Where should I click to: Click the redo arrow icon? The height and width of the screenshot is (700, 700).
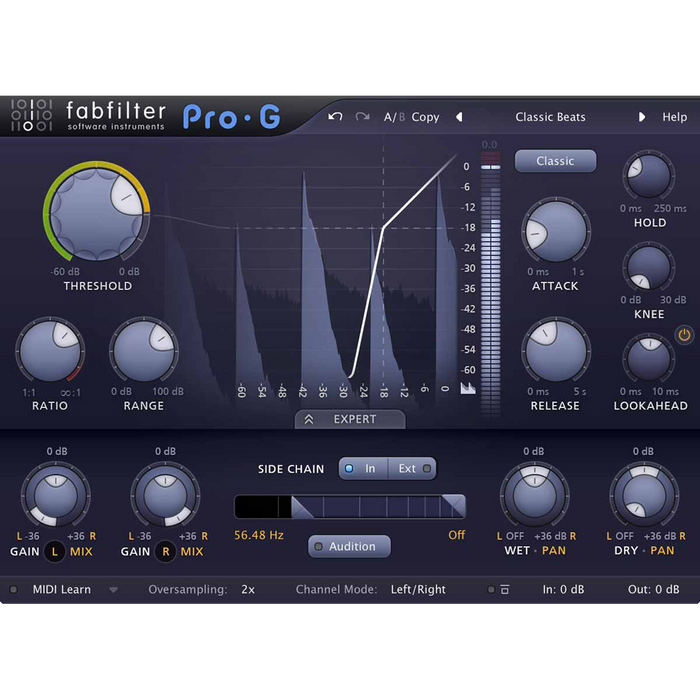362,117
